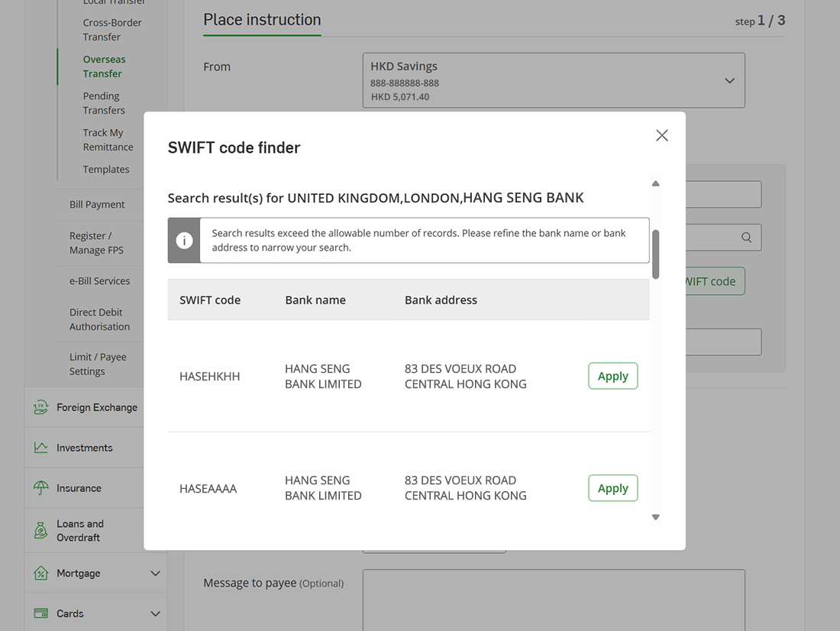Open the From account dropdown showing HKD Savings
Viewport: 840px width, 631px height.
[x=729, y=80]
